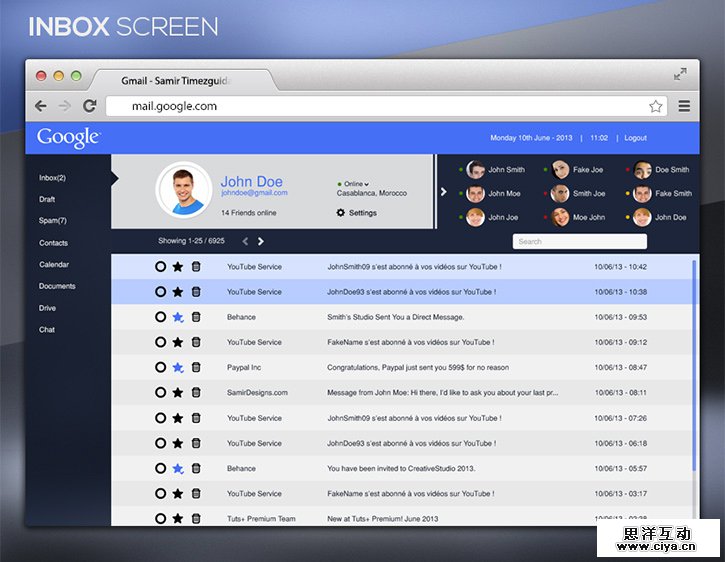Tick the Tuts+ Premium Team email circle
Viewport: 725px width, 562px height.
(x=160, y=519)
